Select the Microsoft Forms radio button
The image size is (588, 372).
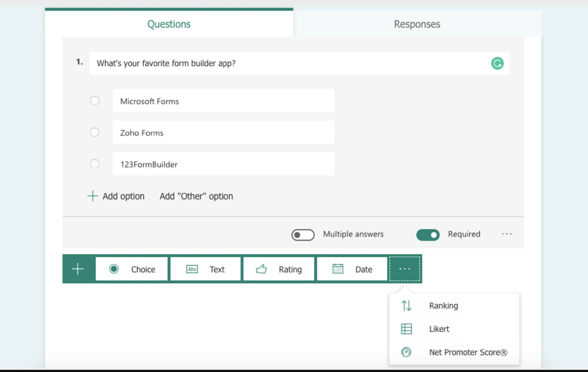[94, 101]
